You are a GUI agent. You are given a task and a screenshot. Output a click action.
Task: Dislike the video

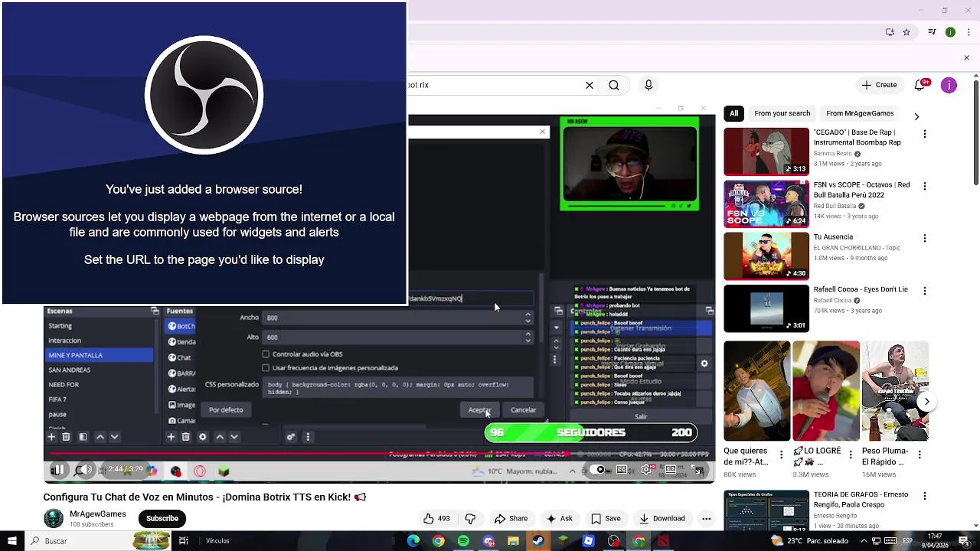pyautogui.click(x=470, y=519)
